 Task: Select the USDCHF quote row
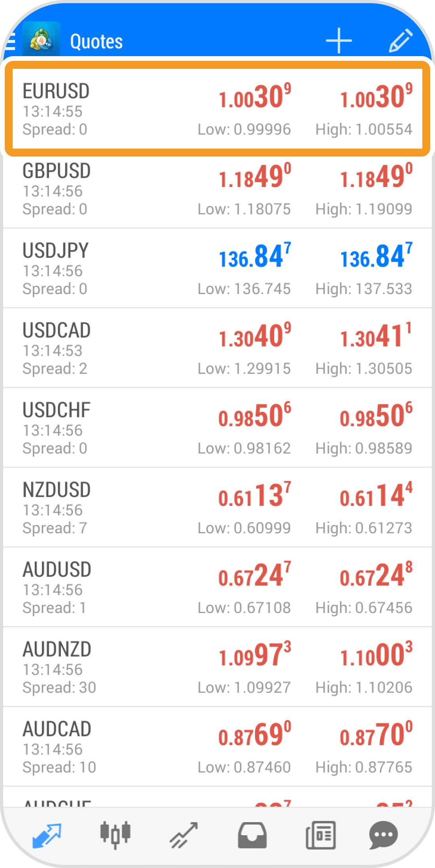click(217, 428)
